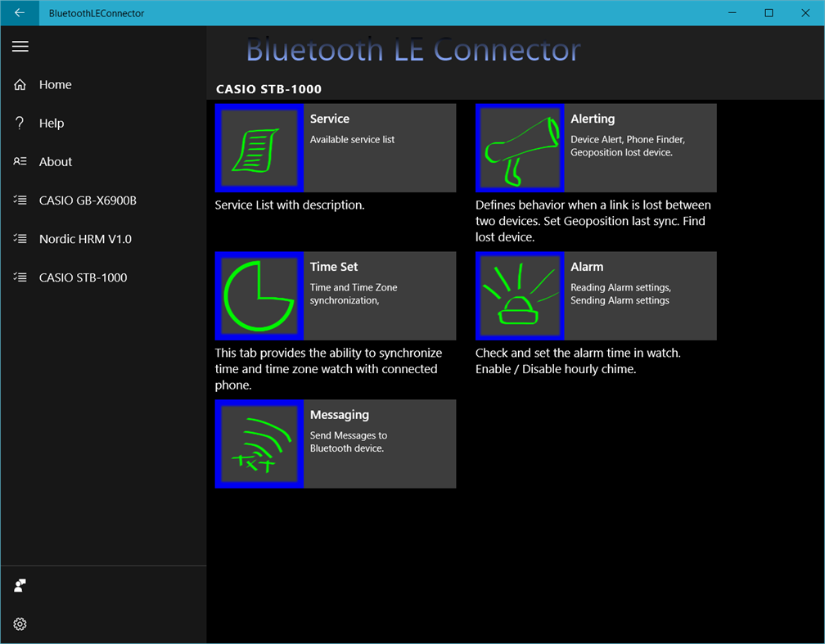Screen dimensions: 825x644
Task: Open Alarm via the alarm lamp icon
Action: tap(519, 295)
